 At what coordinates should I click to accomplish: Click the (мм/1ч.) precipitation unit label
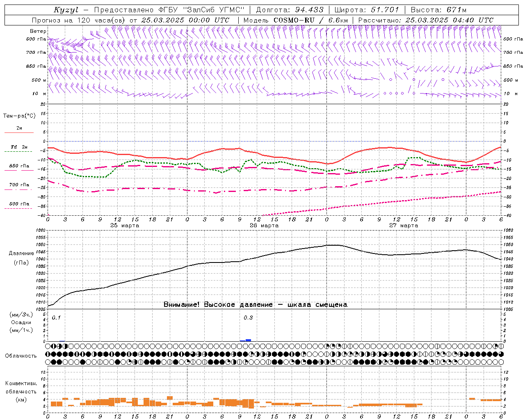(21, 330)
